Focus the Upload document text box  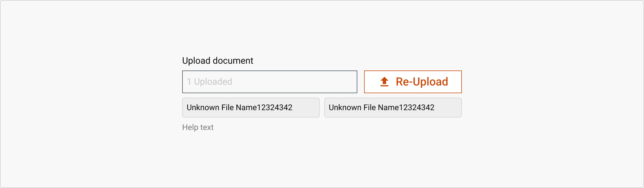click(269, 82)
